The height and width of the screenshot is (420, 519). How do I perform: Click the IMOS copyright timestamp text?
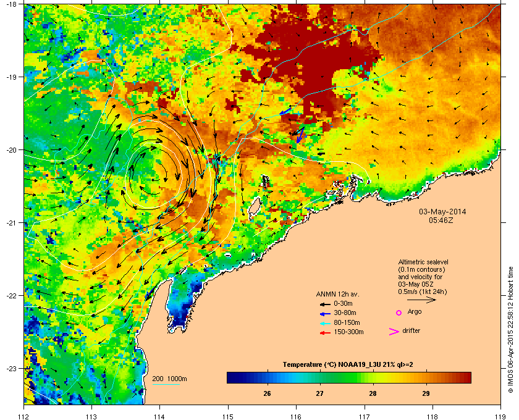click(511, 330)
